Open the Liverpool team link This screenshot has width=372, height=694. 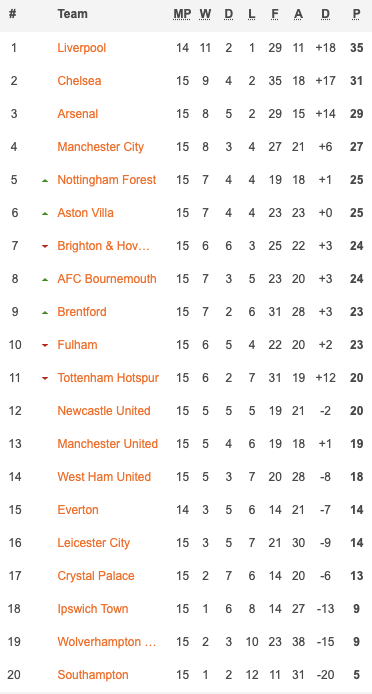(x=82, y=48)
